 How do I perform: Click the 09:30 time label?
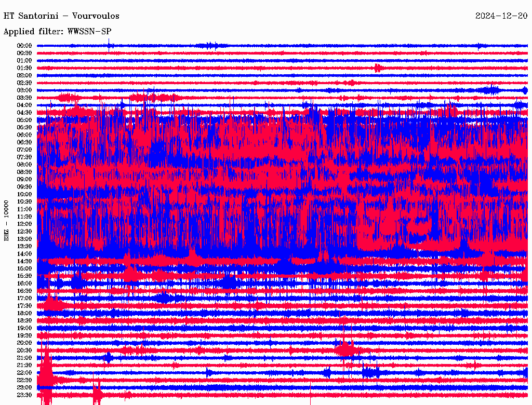pos(24,187)
